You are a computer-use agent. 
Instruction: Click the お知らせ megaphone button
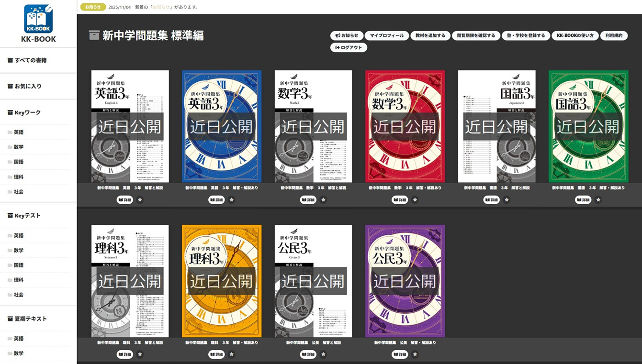click(347, 35)
